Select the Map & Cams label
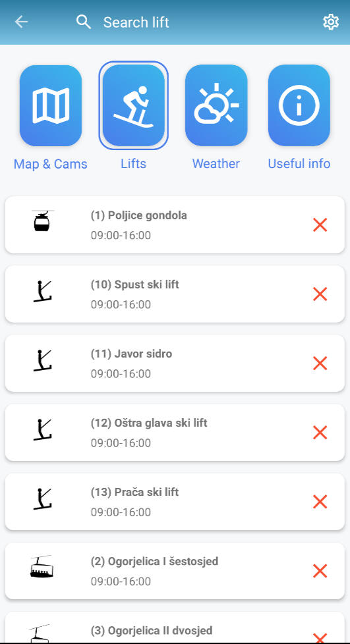 tap(51, 164)
